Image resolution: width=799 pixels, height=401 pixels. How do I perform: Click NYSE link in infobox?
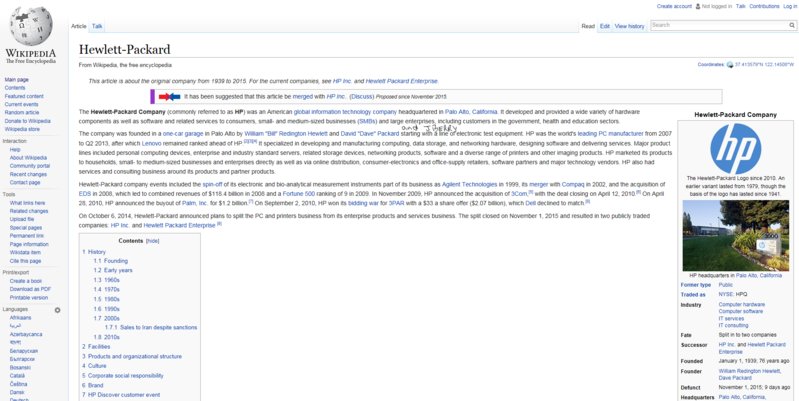click(x=726, y=295)
